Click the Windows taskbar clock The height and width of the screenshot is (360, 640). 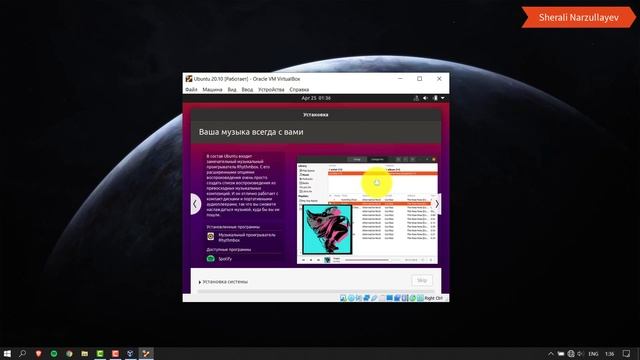pyautogui.click(x=609, y=353)
